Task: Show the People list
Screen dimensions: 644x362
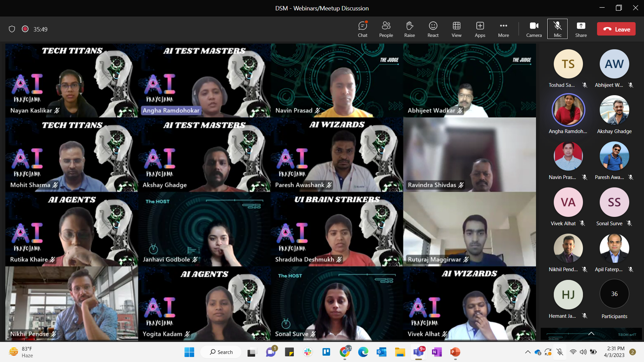Action: click(x=386, y=29)
